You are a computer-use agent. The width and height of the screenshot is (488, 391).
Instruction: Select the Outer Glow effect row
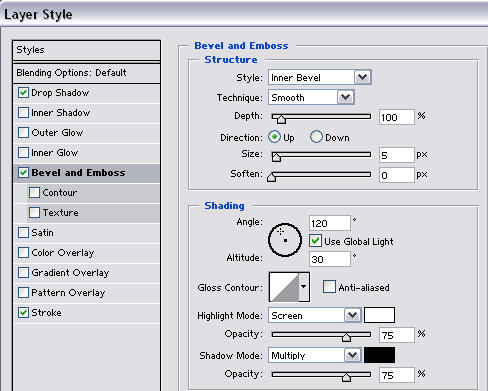86,133
